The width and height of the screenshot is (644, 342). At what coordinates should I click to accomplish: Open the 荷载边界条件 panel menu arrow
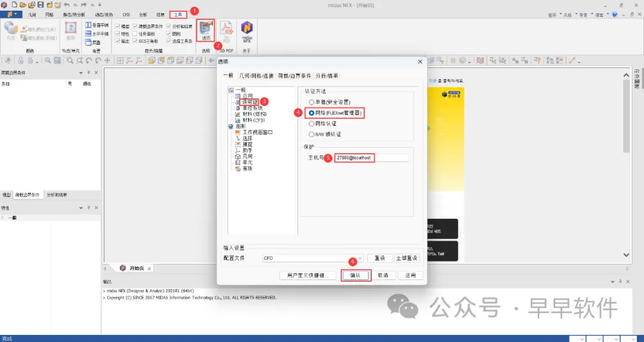pos(81,73)
